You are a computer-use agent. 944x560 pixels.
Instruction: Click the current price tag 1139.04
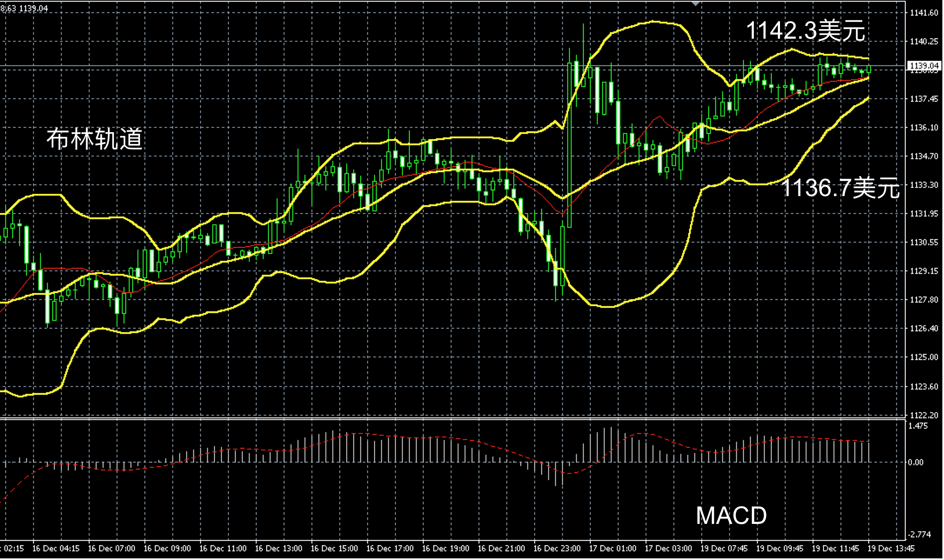pyautogui.click(x=924, y=66)
